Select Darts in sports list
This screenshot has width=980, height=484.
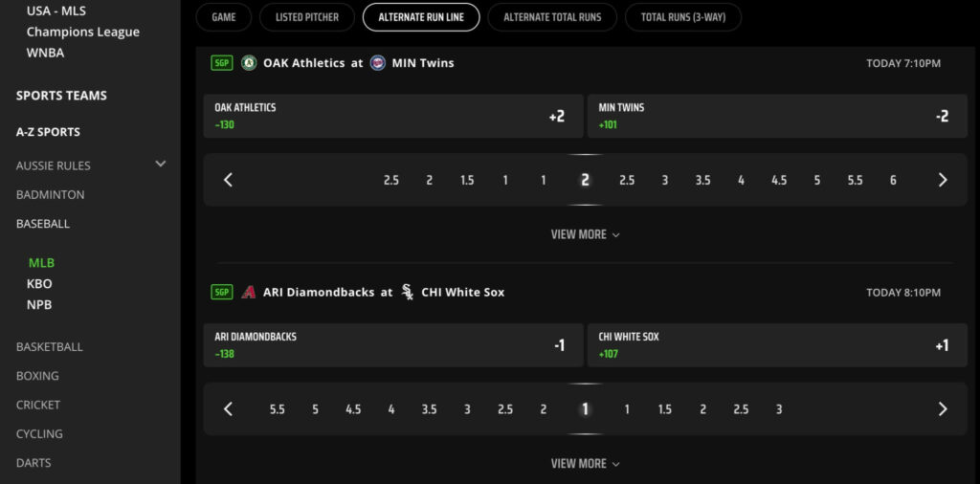click(x=33, y=463)
